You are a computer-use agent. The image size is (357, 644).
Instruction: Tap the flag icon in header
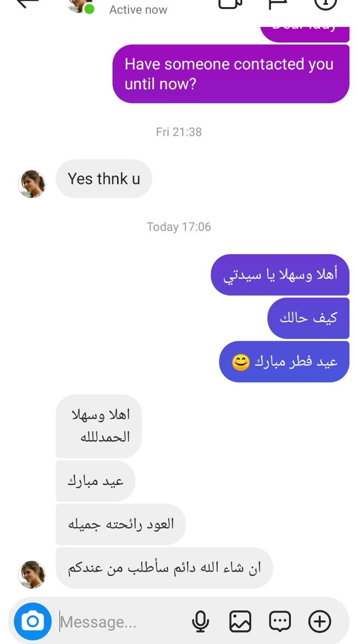(279, 3)
